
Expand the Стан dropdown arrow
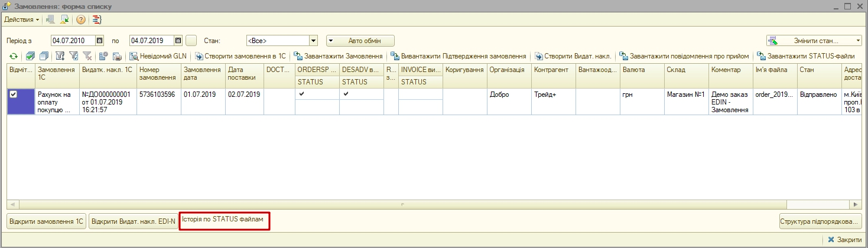(x=314, y=41)
